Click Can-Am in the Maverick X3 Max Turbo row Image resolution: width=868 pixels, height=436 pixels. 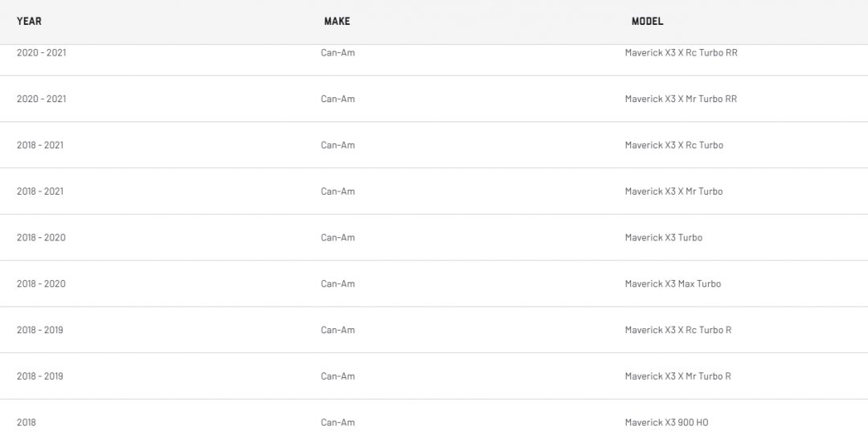338,284
